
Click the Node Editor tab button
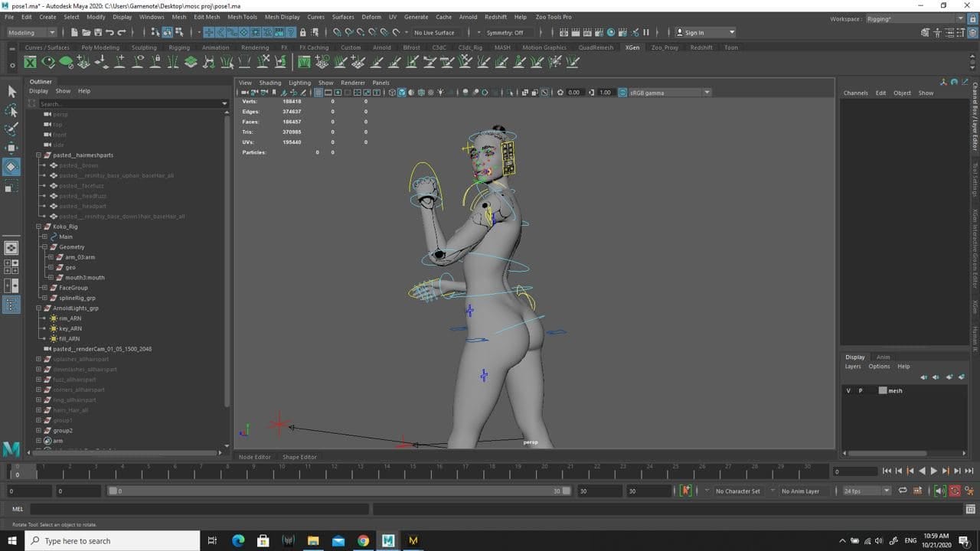(255, 457)
